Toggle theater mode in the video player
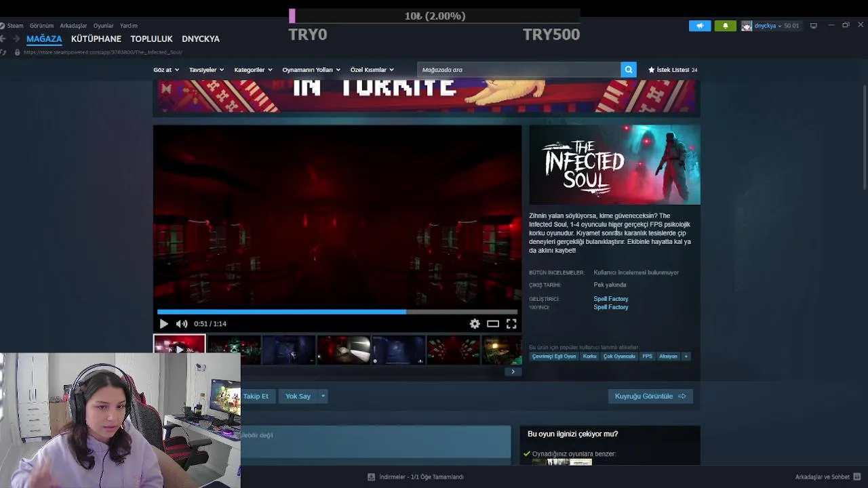The height and width of the screenshot is (488, 868). click(493, 324)
